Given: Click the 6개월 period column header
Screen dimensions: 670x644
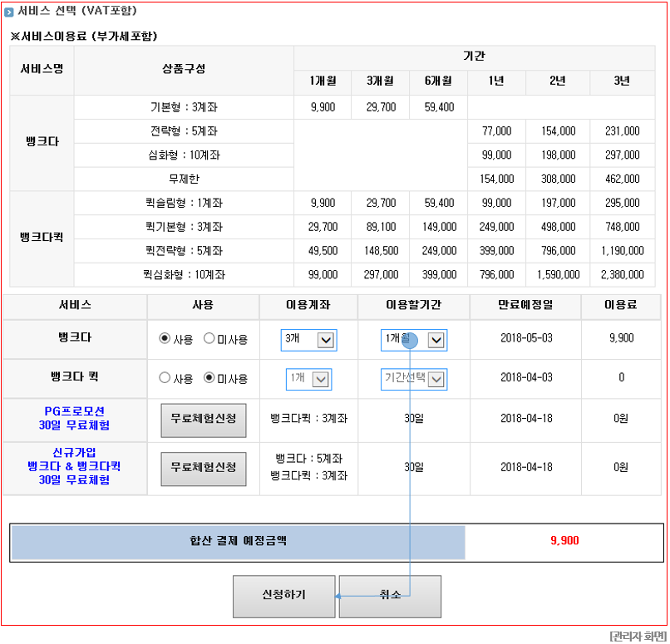Looking at the screenshot, I should (x=438, y=81).
